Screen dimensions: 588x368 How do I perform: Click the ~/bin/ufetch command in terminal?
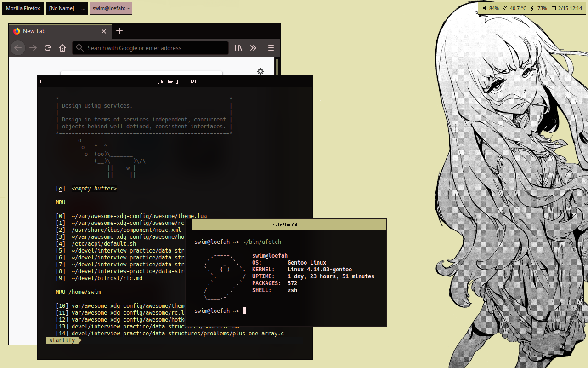tap(261, 242)
